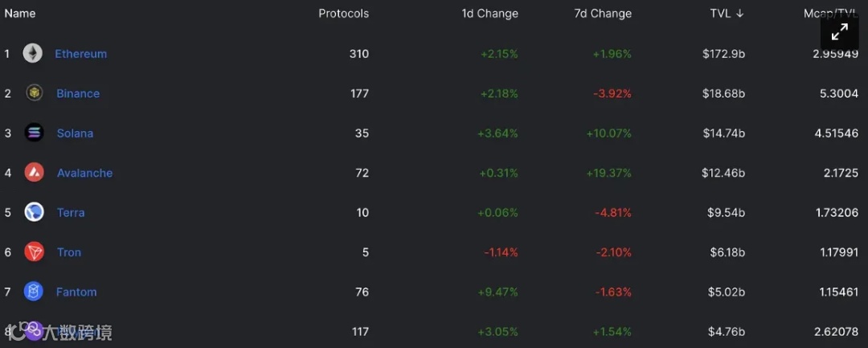
Task: Sort by the 7d Change column
Action: pyautogui.click(x=603, y=14)
